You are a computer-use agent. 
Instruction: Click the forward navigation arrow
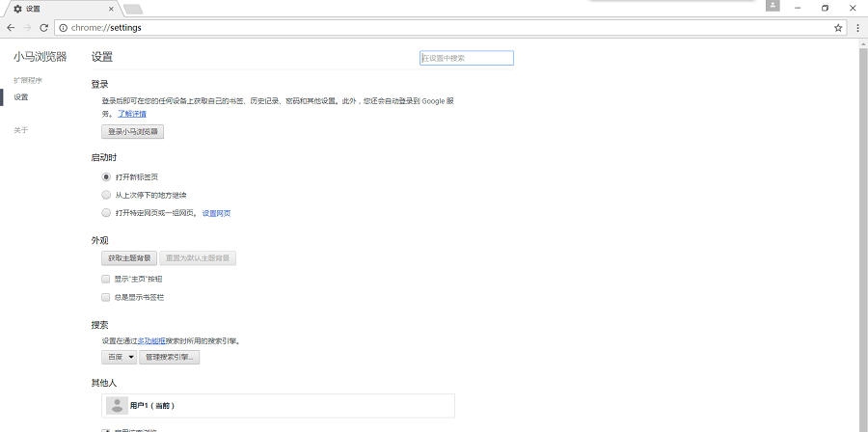[x=27, y=28]
